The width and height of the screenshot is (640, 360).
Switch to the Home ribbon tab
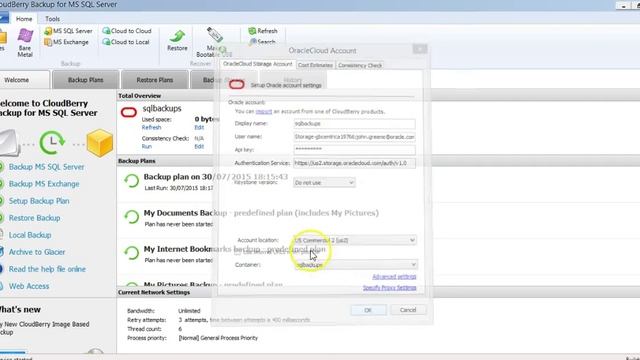24,19
